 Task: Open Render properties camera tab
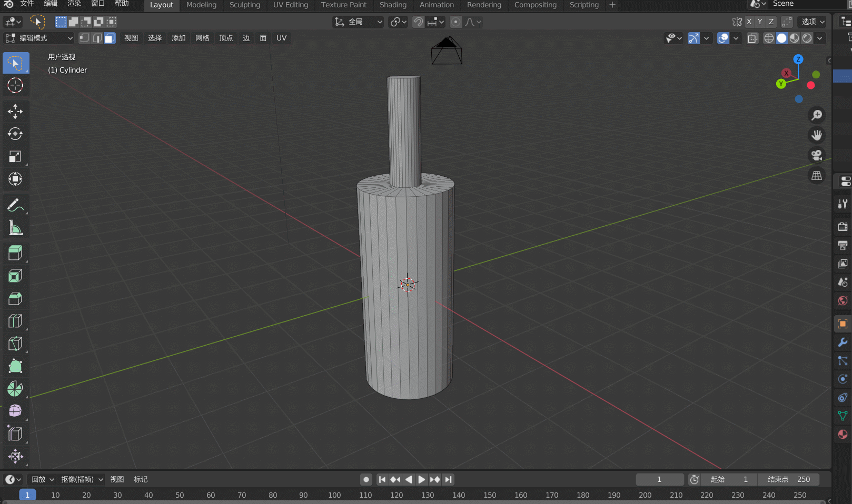(843, 227)
